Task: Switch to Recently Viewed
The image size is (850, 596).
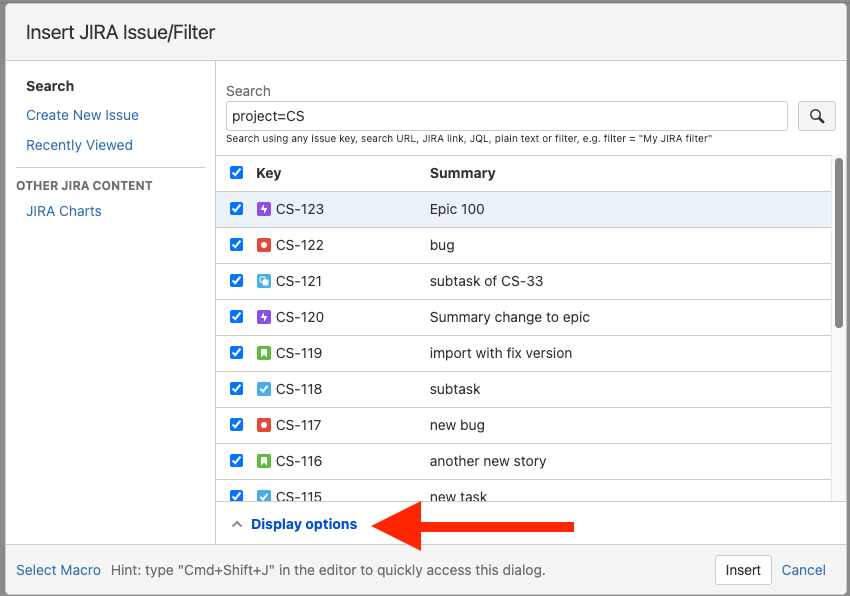Action: point(79,145)
